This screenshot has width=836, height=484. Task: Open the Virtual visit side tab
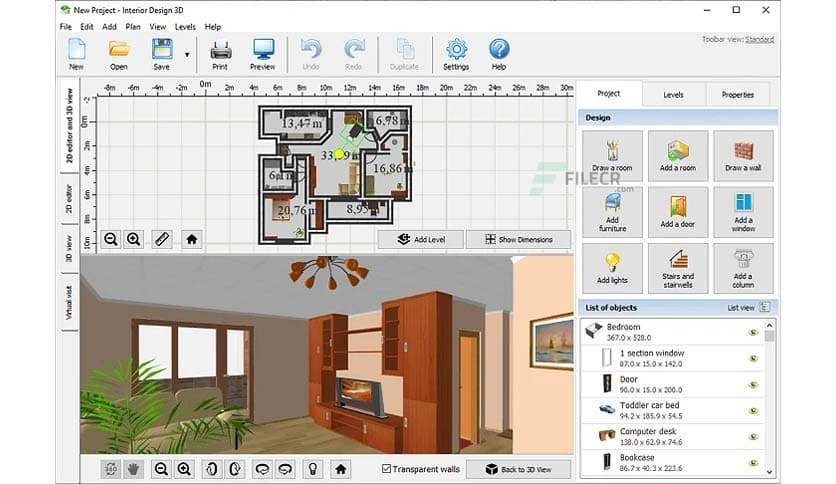(69, 302)
